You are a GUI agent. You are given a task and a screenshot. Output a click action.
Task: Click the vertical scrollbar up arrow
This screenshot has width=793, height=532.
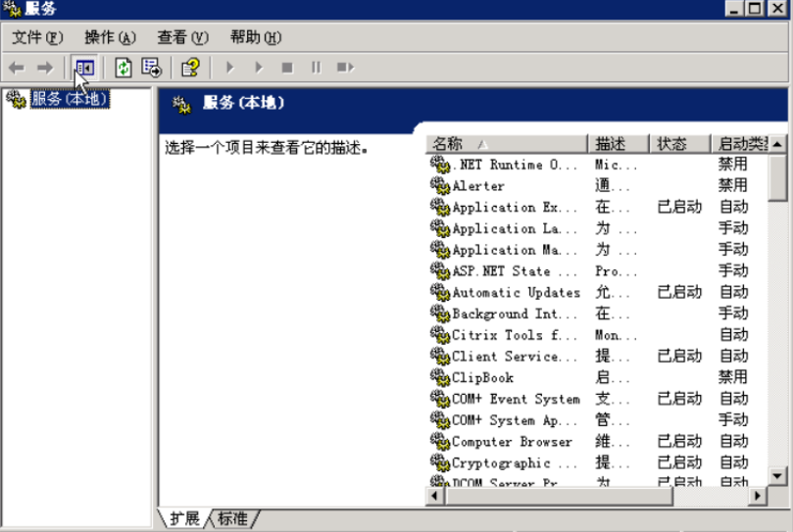tap(777, 144)
